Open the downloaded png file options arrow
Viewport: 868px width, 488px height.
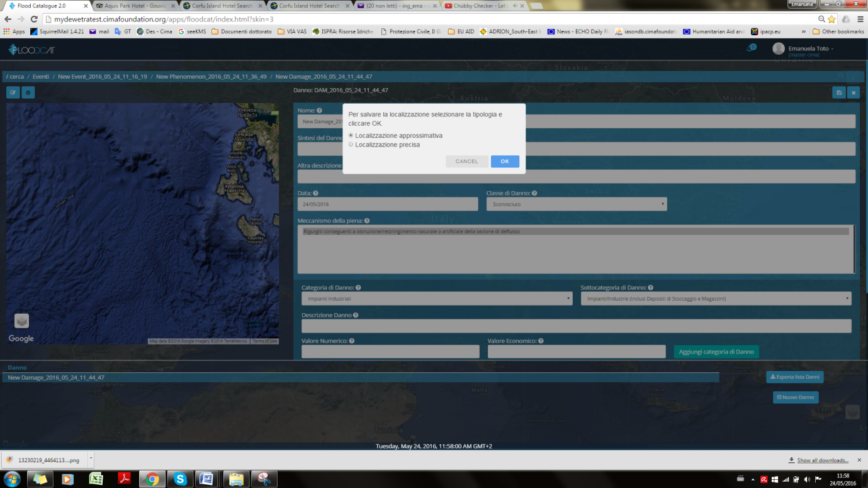click(x=91, y=460)
